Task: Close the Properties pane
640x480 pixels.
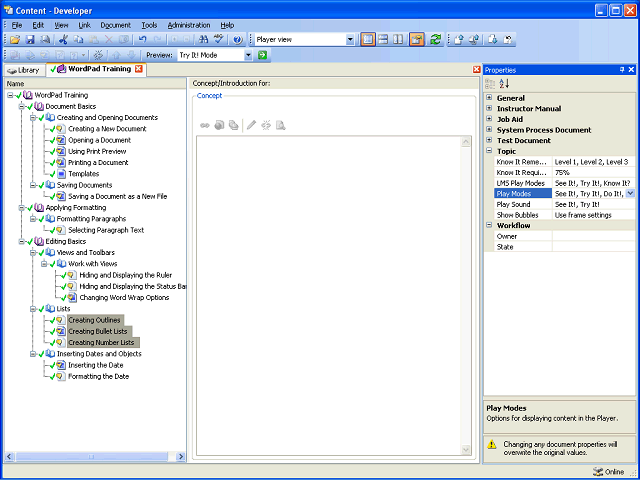Action: pyautogui.click(x=631, y=70)
